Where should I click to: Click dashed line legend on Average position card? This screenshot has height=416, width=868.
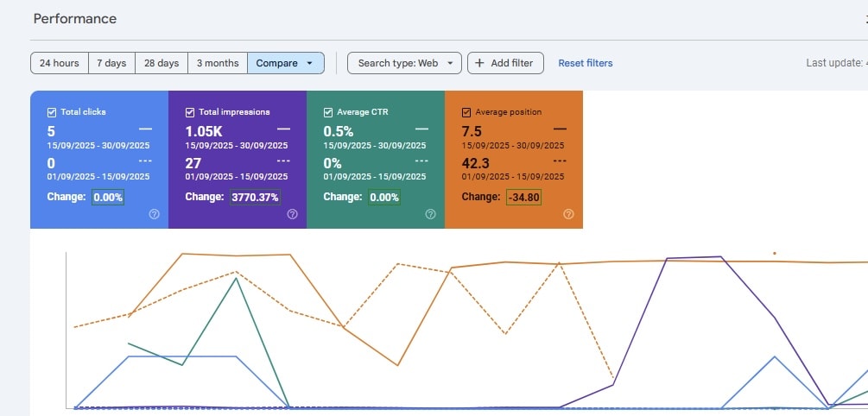(559, 161)
